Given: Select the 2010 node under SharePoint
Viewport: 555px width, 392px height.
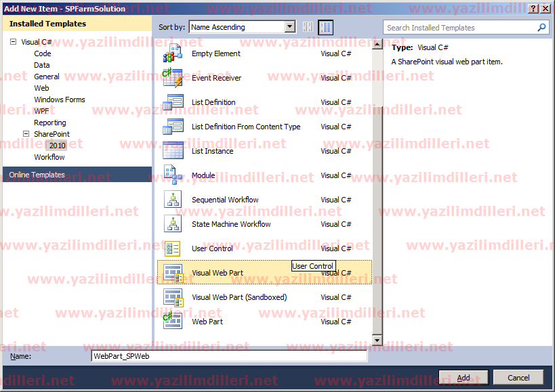Looking at the screenshot, I should coord(57,146).
